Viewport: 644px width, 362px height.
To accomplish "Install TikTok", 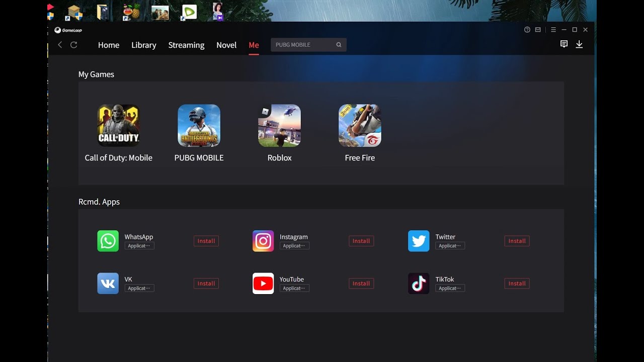I will pos(517,284).
